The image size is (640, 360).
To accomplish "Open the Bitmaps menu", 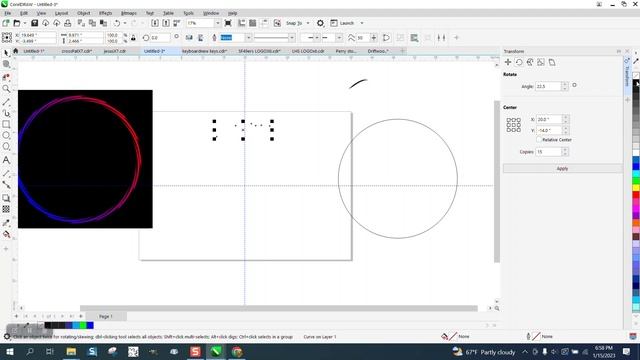I will [x=129, y=13].
